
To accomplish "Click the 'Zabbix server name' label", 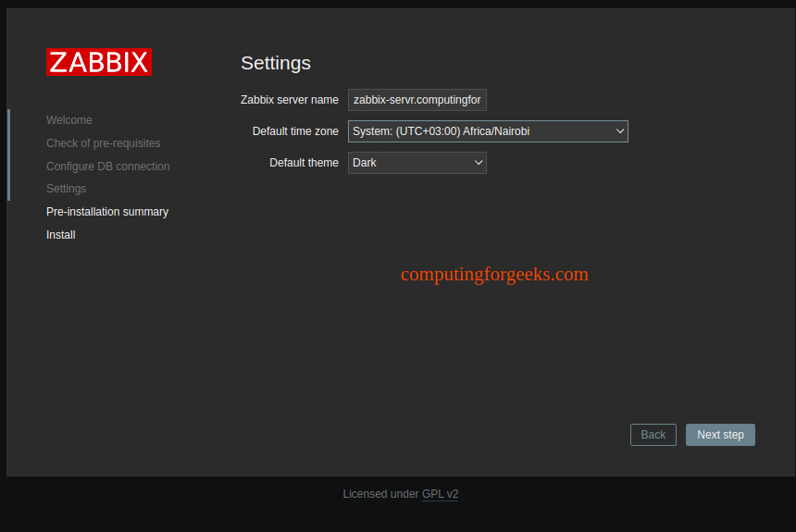I will pos(290,100).
